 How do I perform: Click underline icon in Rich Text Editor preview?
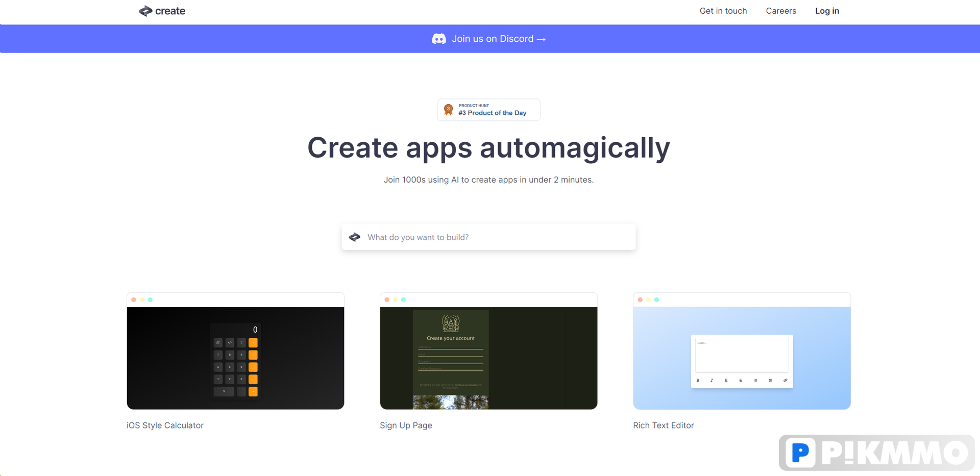point(726,380)
